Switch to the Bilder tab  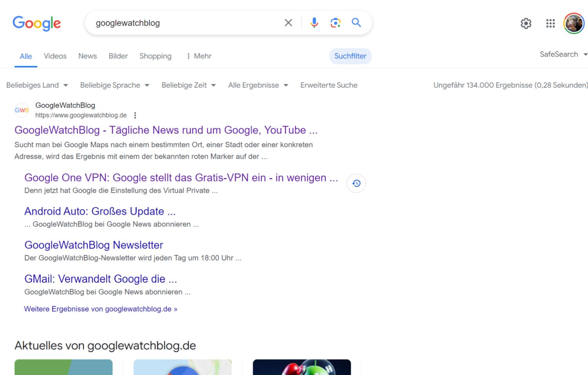coord(118,56)
